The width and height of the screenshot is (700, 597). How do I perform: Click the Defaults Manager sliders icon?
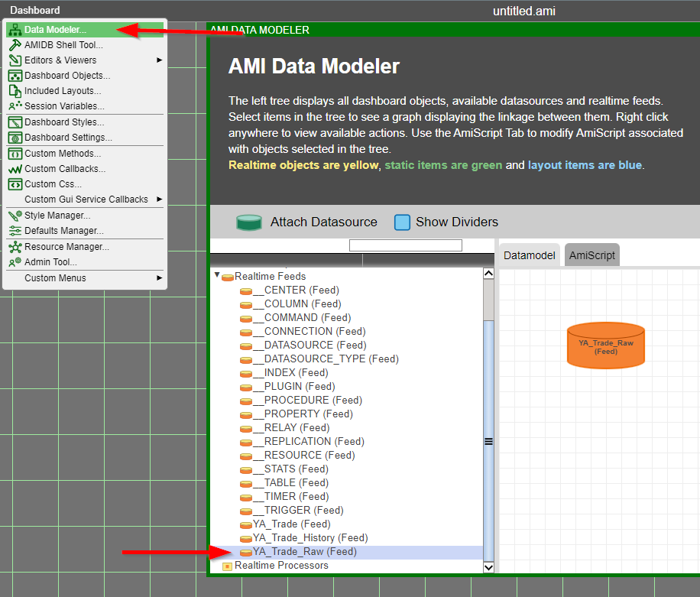point(15,231)
